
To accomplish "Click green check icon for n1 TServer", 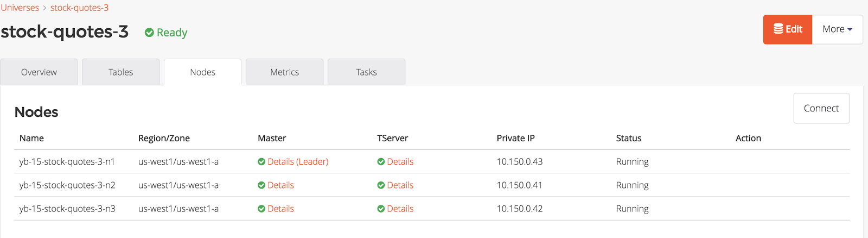I will (x=381, y=162).
